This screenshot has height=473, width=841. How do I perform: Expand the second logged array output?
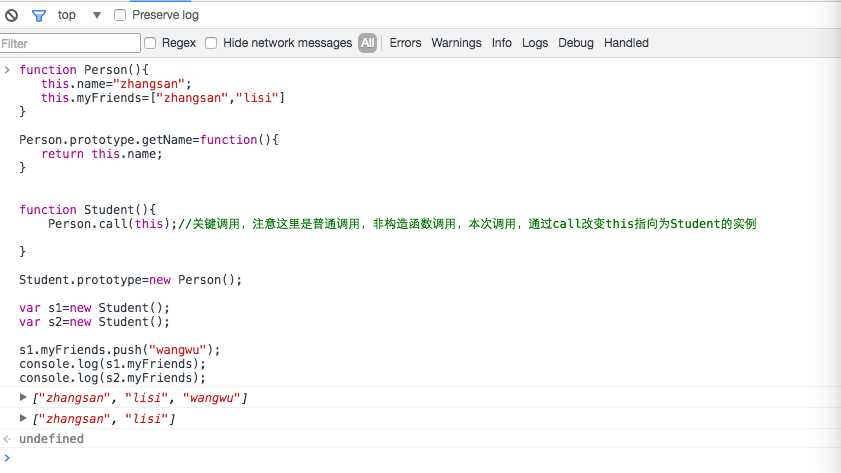pyautogui.click(x=24, y=418)
